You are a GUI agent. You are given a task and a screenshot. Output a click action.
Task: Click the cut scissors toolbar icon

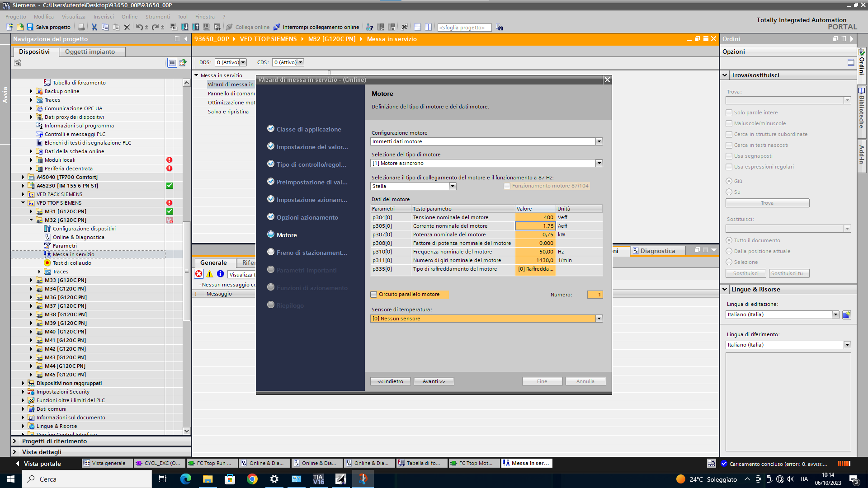94,27
